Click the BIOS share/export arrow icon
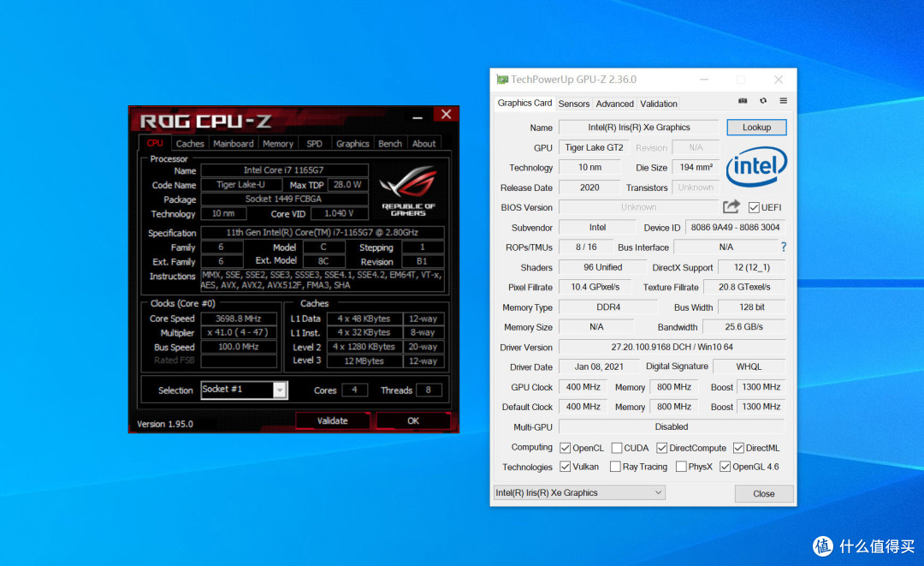Screen dimensions: 924x566 (x=731, y=206)
